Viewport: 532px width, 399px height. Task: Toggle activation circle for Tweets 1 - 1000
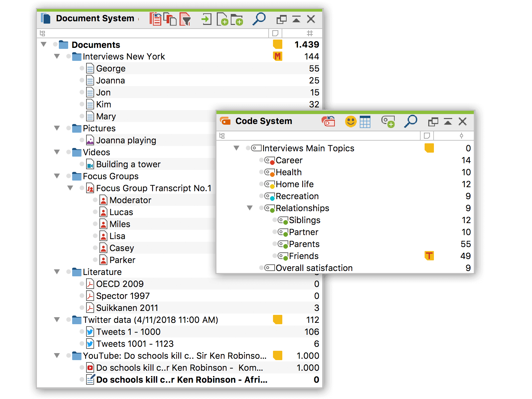tap(82, 332)
